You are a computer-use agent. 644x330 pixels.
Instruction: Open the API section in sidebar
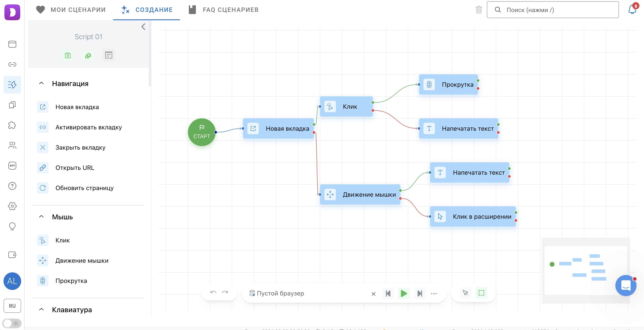click(x=12, y=166)
